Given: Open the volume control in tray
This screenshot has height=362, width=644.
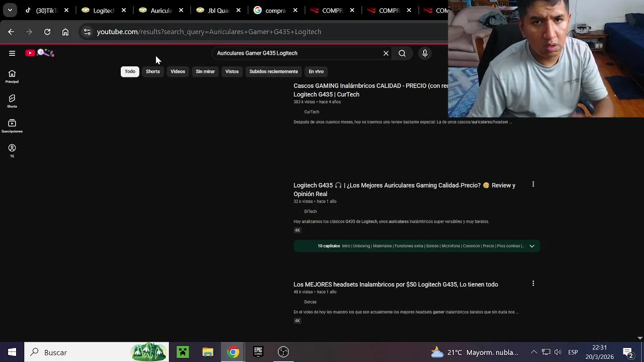Looking at the screenshot, I should point(557,352).
